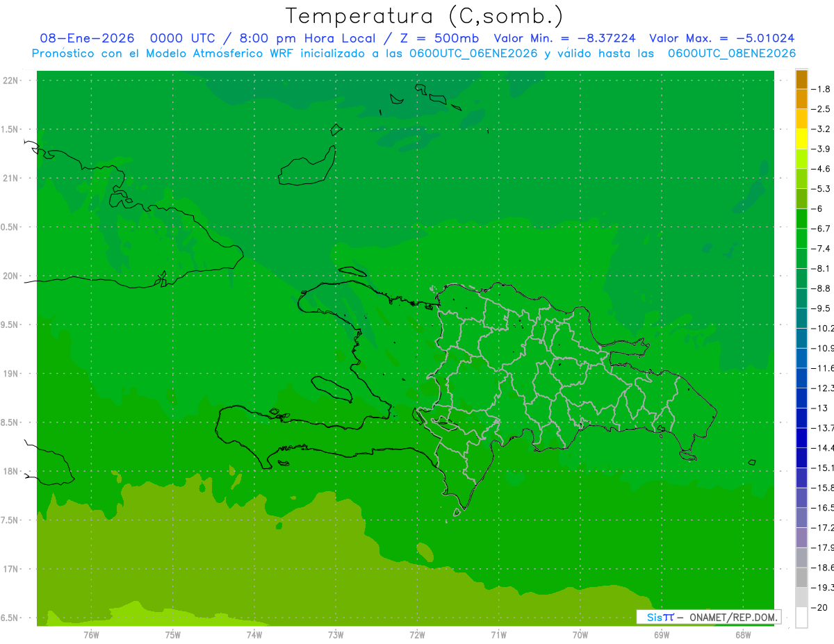834x644 pixels.
Task: Click the '22N' latitude axis label
Action: tap(10, 81)
